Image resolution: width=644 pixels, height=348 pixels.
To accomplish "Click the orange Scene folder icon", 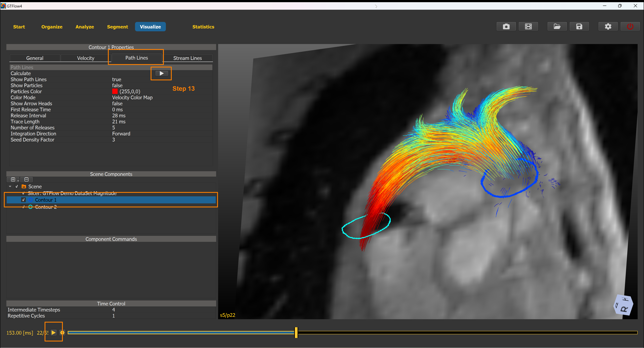I will 24,186.
